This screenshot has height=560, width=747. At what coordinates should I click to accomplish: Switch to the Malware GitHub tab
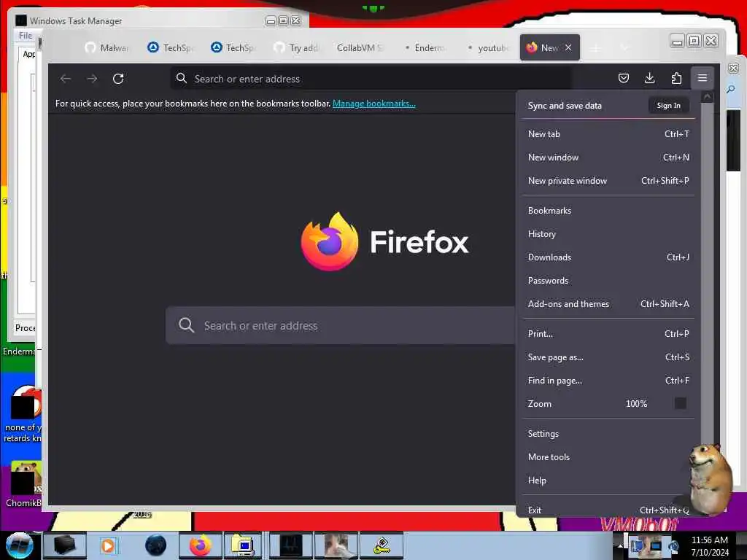(107, 47)
